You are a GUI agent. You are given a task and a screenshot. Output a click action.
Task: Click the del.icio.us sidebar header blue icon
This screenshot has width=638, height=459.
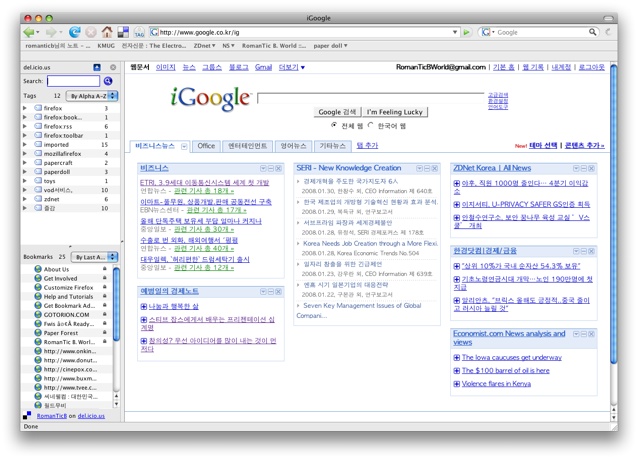pos(97,67)
